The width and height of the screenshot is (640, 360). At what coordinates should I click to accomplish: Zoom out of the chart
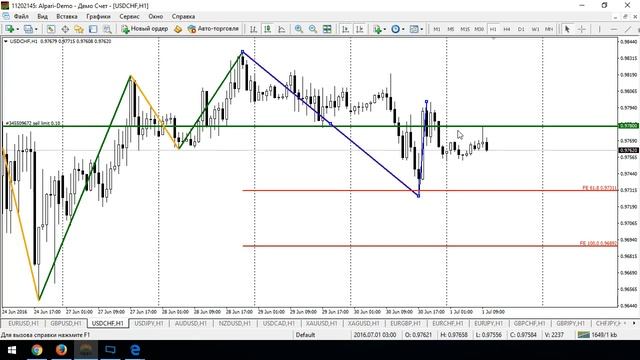tap(313, 29)
